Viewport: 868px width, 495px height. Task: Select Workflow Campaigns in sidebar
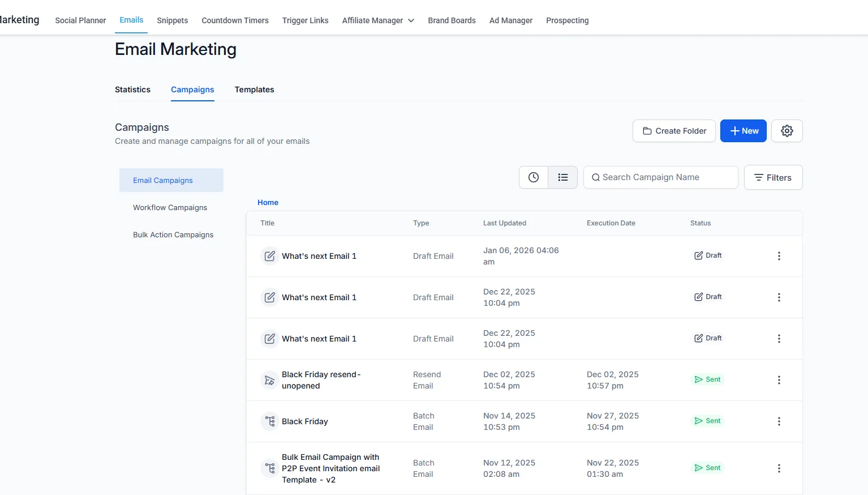coord(170,208)
